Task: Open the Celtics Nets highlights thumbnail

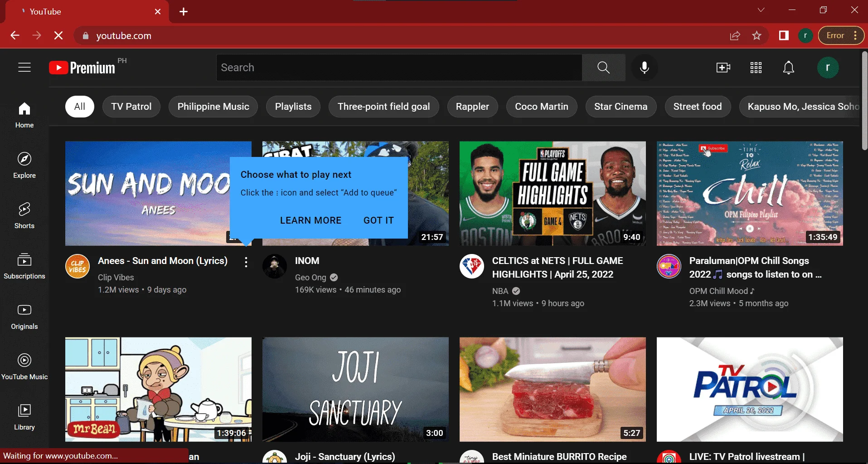Action: tap(553, 193)
